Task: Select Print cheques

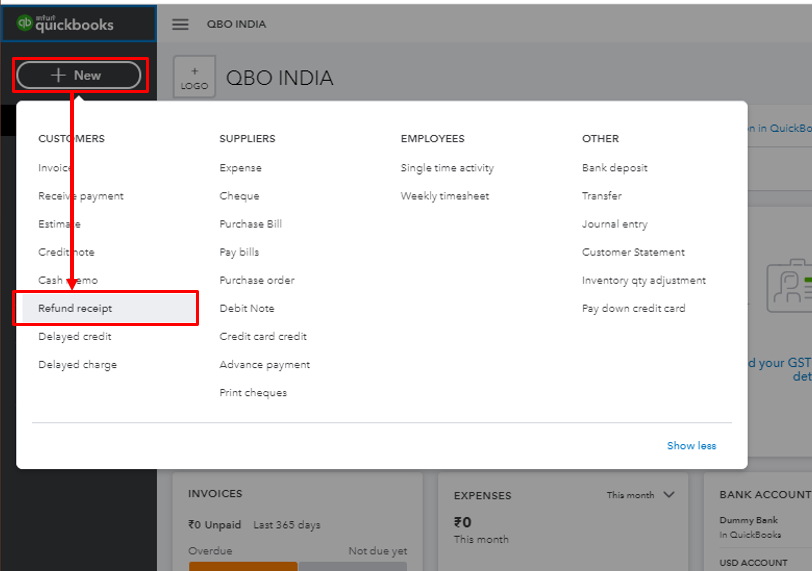Action: tap(253, 392)
